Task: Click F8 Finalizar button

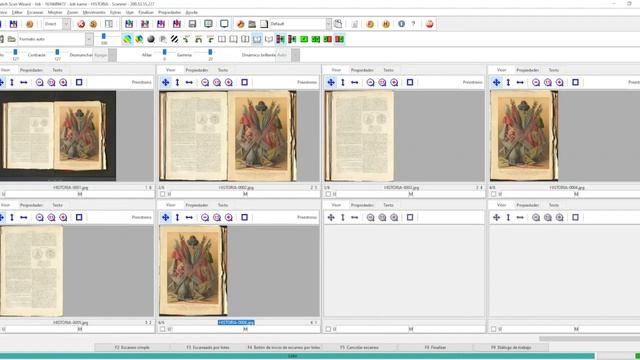Action: 435,347
